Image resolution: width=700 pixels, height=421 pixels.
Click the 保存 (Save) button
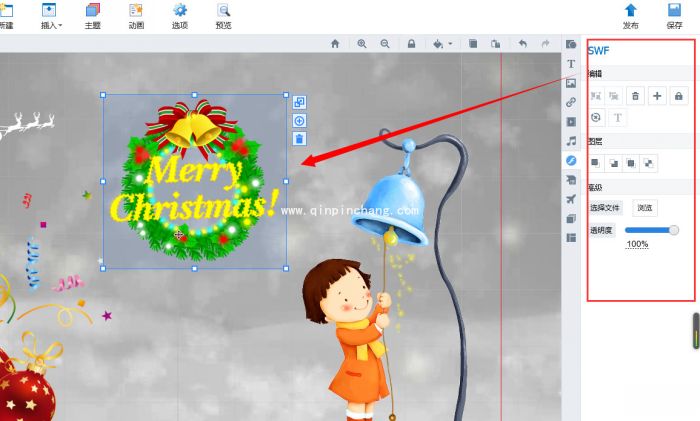[674, 16]
